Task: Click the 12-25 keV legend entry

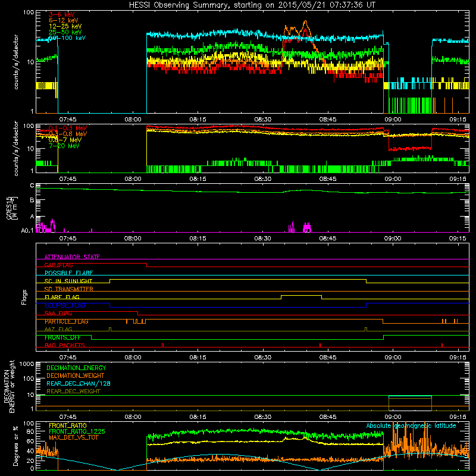Action: pyautogui.click(x=65, y=26)
